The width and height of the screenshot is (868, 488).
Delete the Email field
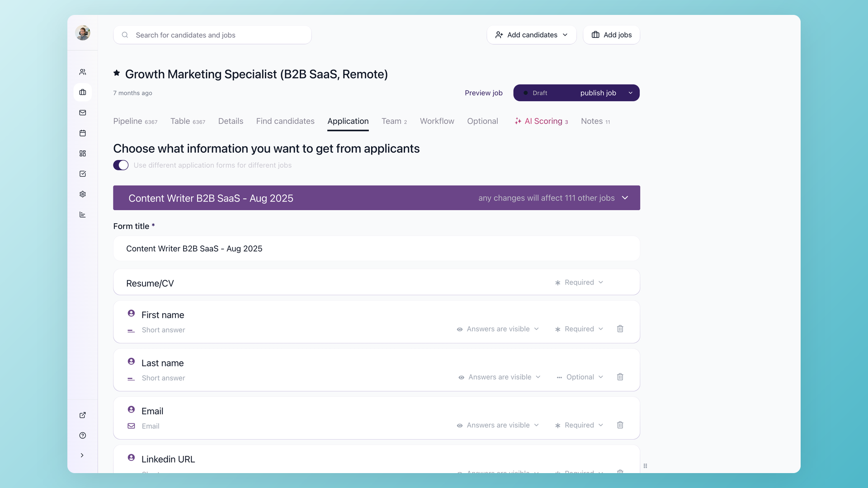click(x=620, y=425)
